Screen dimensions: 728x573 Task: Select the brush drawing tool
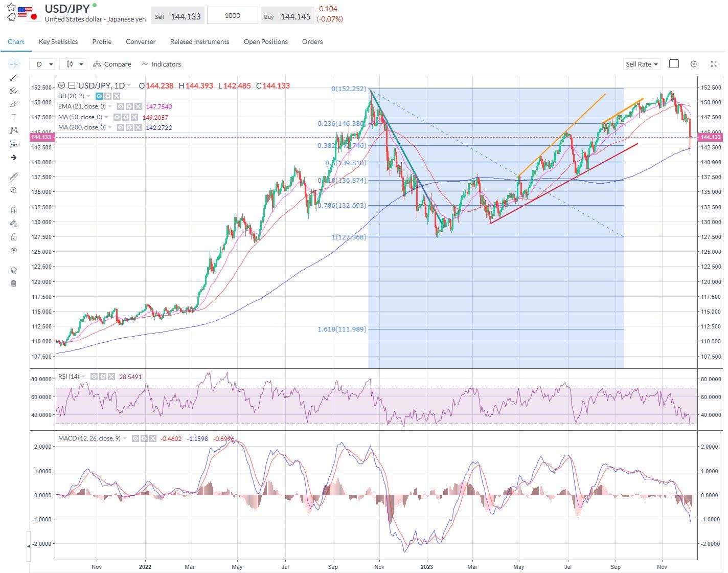pos(14,104)
